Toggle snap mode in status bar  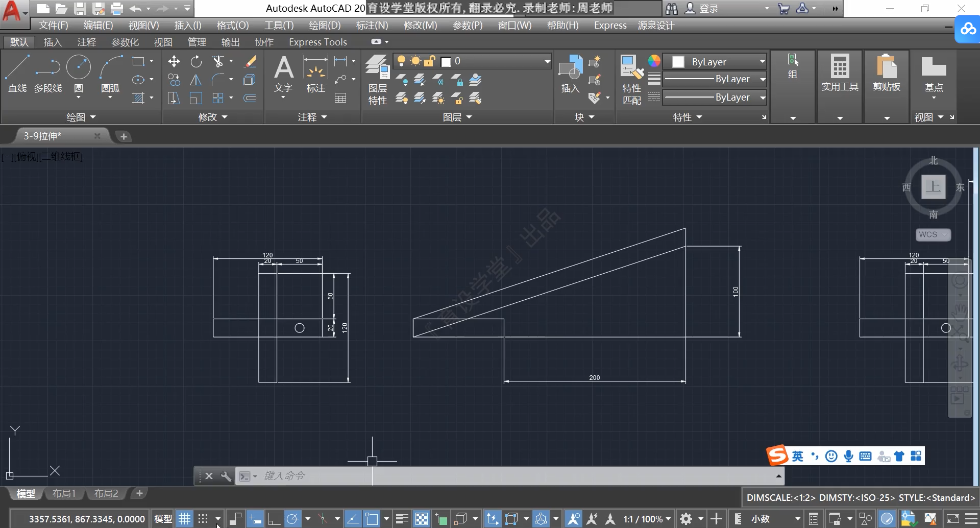[x=203, y=519]
